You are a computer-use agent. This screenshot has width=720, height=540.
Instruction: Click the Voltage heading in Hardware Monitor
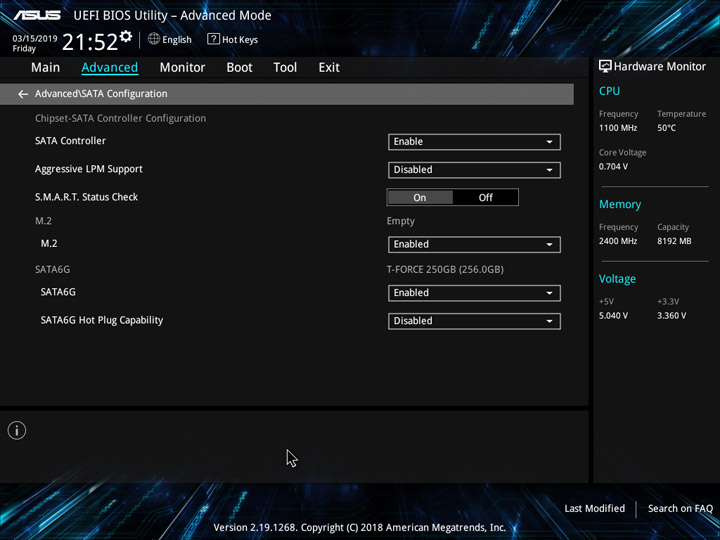tap(617, 279)
